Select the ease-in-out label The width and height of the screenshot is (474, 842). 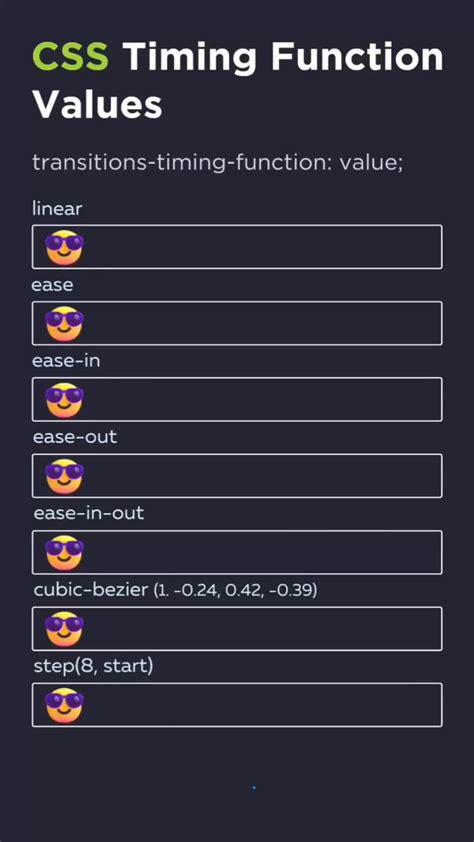89,513
